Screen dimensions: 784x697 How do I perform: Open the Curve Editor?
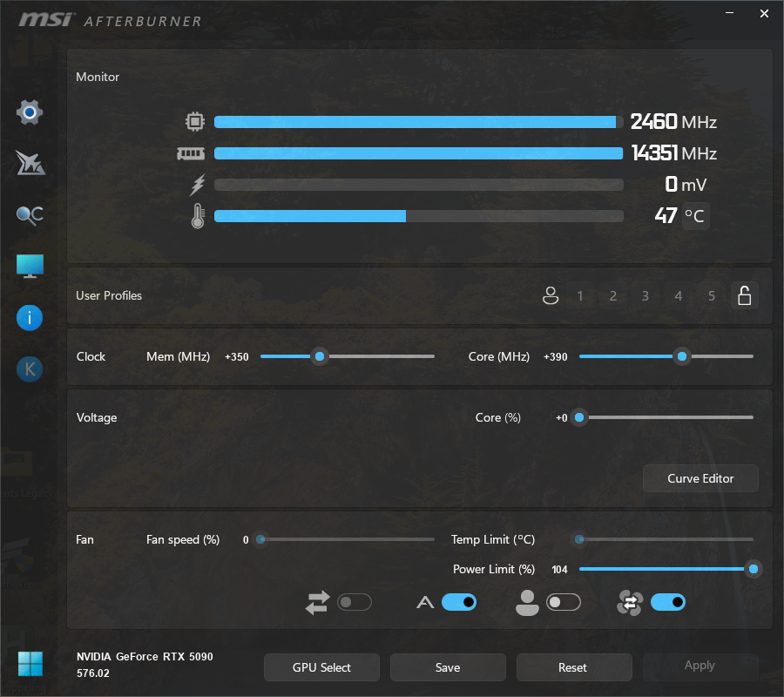(700, 478)
